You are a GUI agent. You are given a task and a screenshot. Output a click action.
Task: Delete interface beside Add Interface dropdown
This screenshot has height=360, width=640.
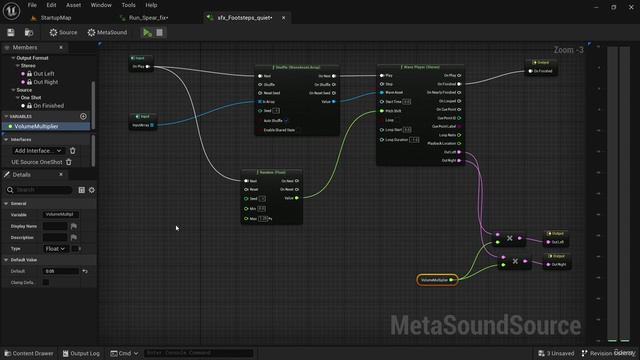click(x=73, y=151)
